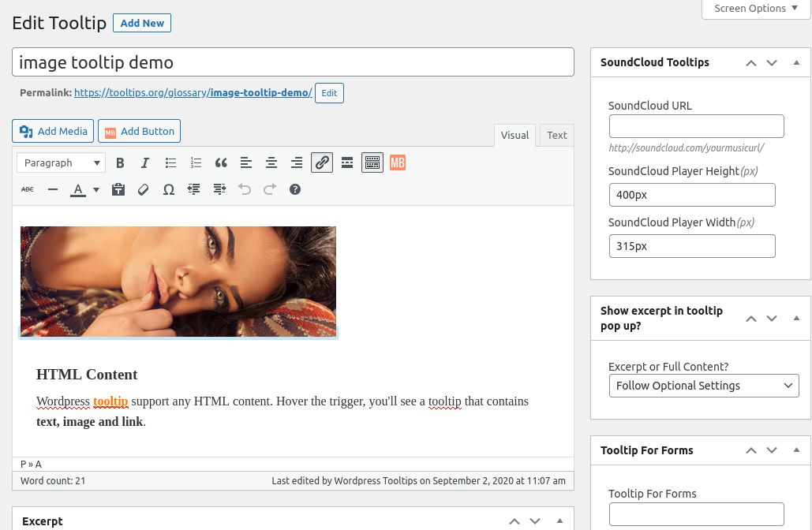Click the SoundCloud Player Width field
812x530 pixels.
click(x=692, y=246)
